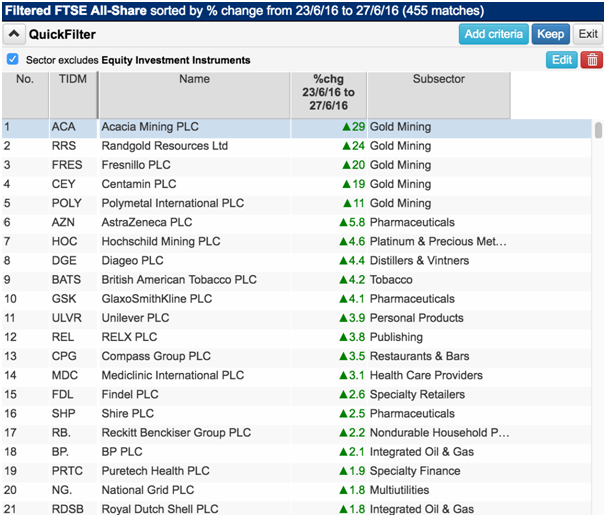This screenshot has height=517, width=606.
Task: Sort by the %chg 23/6/16 to 27/6/16 header
Action: pos(329,95)
